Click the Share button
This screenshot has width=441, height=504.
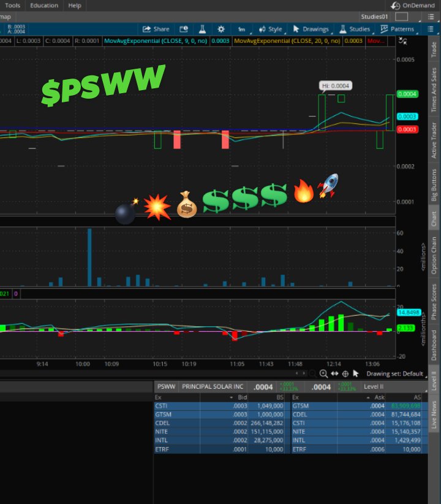tap(156, 29)
